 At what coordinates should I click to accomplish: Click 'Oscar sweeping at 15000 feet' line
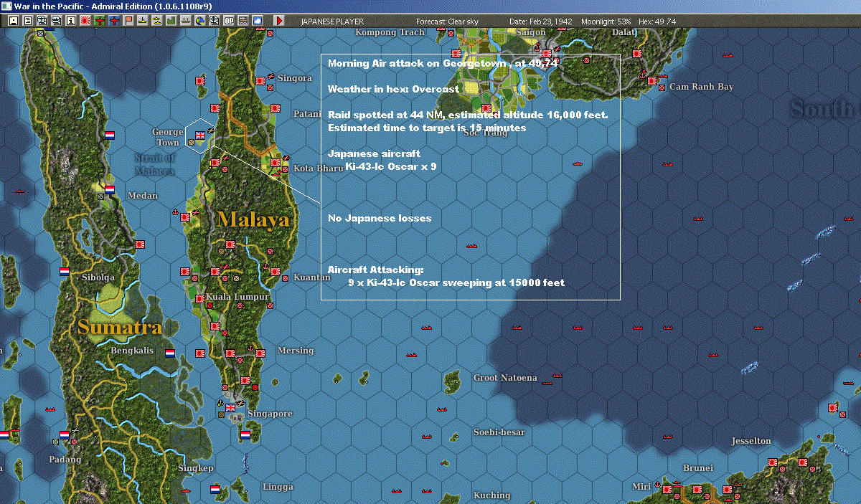tap(456, 282)
